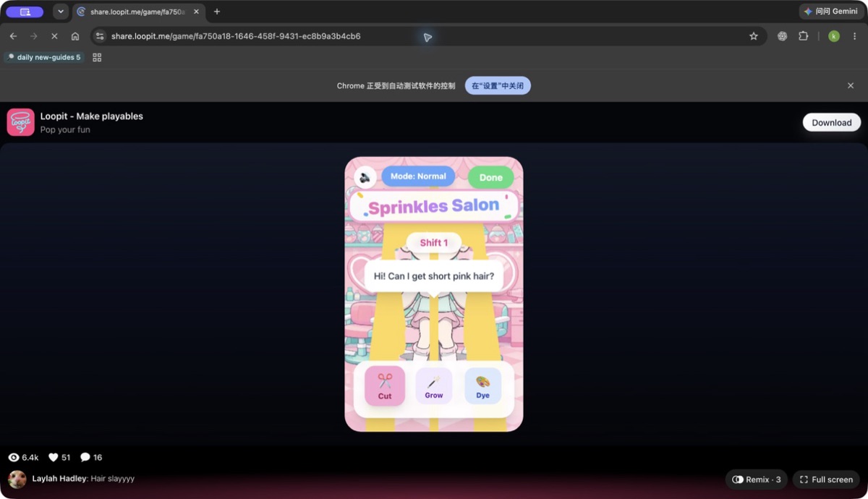This screenshot has width=868, height=499.
Task: Open the green profile avatar
Action: pyautogui.click(x=834, y=36)
